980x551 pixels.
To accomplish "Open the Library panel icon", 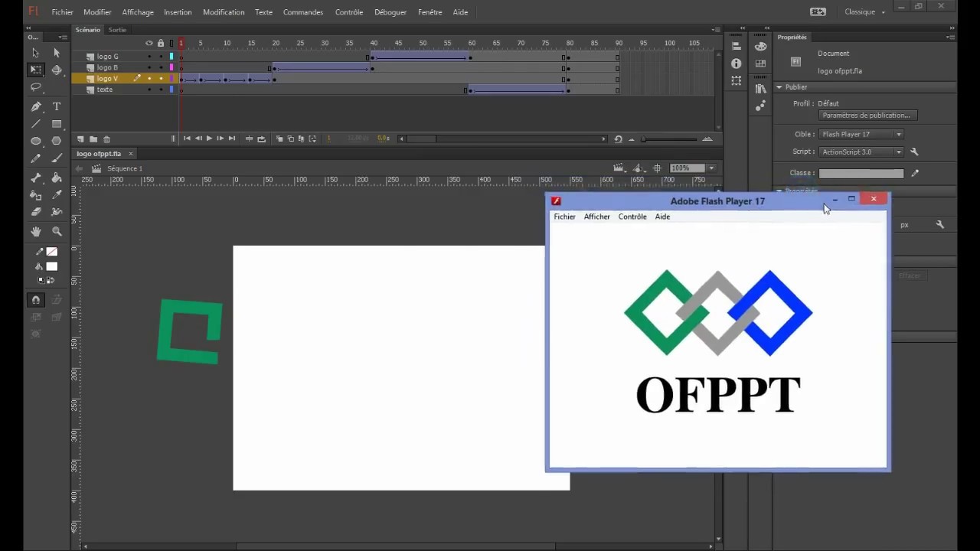I will click(x=760, y=89).
